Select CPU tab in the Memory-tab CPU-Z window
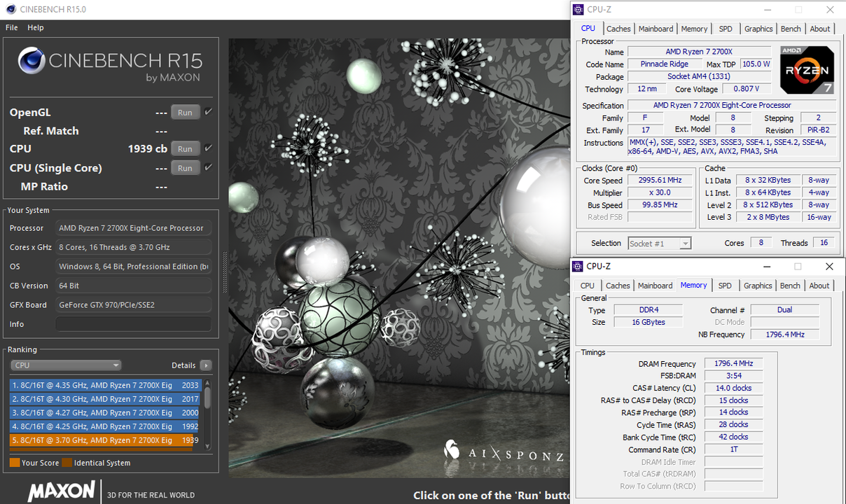The height and width of the screenshot is (504, 846). pos(588,286)
